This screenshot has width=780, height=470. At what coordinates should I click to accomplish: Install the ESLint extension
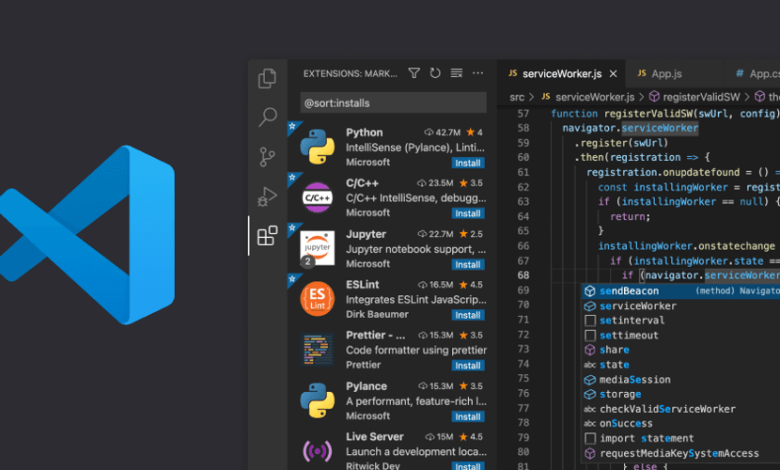[x=468, y=315]
